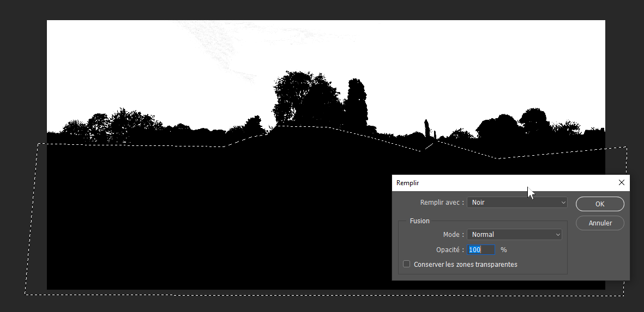
Task: Expand the Mode dropdown set to Normal
Action: 514,235
